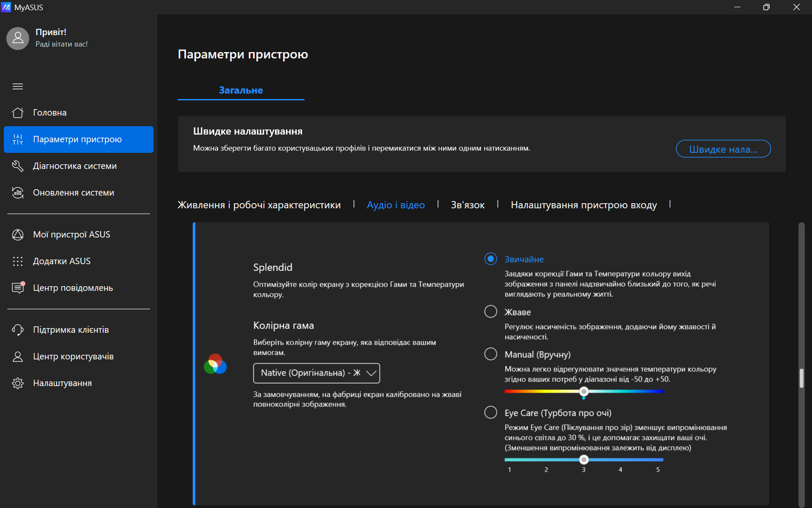812x508 pixels.
Task: Click the hamburger menu icon in sidebar
Action: pyautogui.click(x=18, y=86)
